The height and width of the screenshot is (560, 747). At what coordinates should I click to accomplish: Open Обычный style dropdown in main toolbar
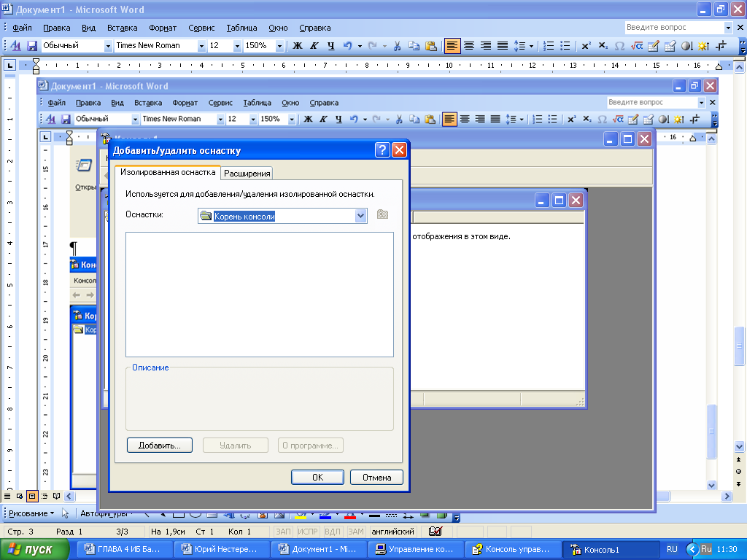coord(108,46)
